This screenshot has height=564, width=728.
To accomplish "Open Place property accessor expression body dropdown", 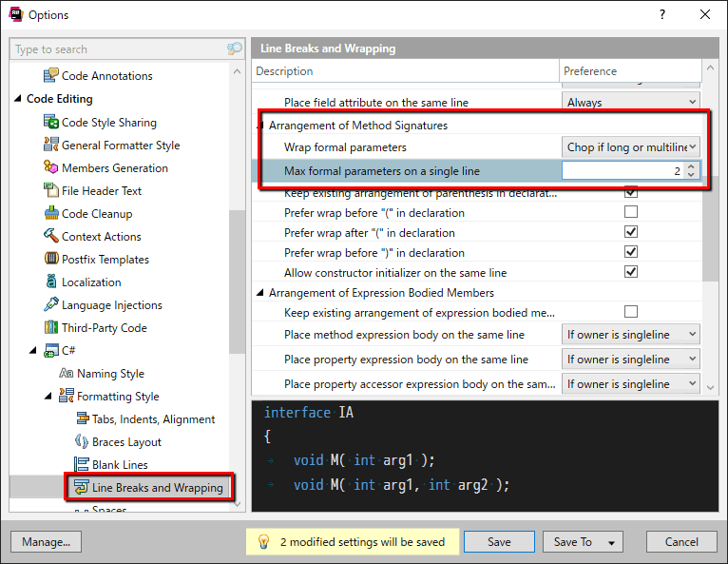I will point(630,383).
